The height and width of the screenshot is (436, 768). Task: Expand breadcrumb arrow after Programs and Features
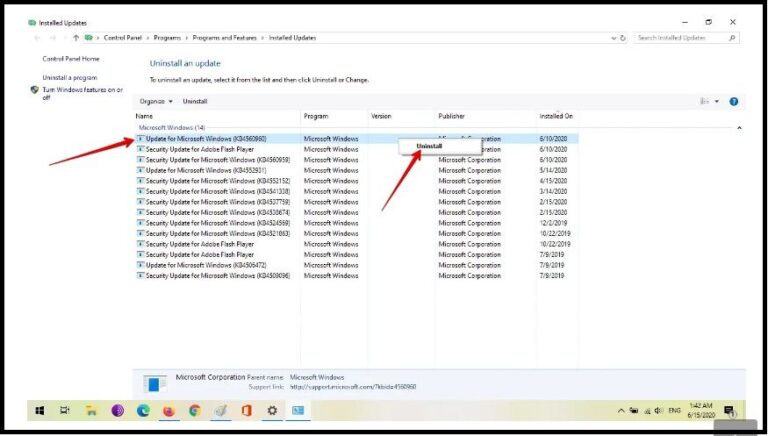(x=263, y=38)
